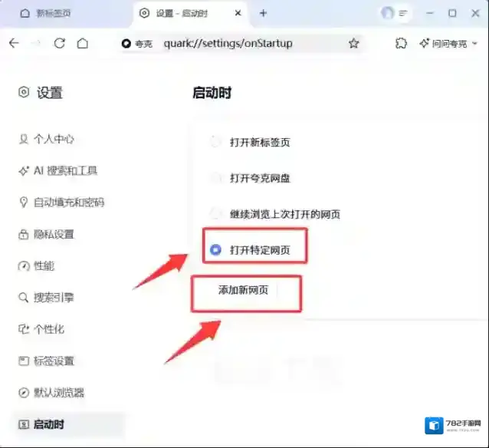Open the extensions puzzle icon
The image size is (489, 448).
pos(400,44)
